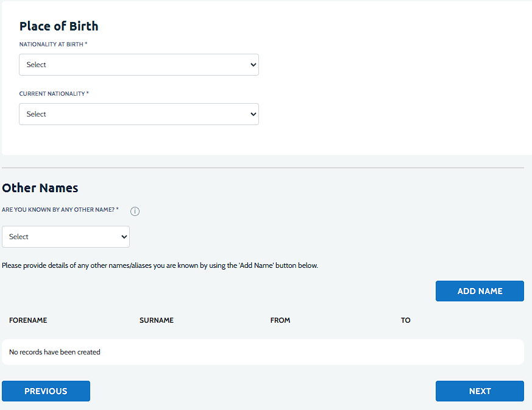Click the 'Nationality at Birth' field label

pos(53,45)
